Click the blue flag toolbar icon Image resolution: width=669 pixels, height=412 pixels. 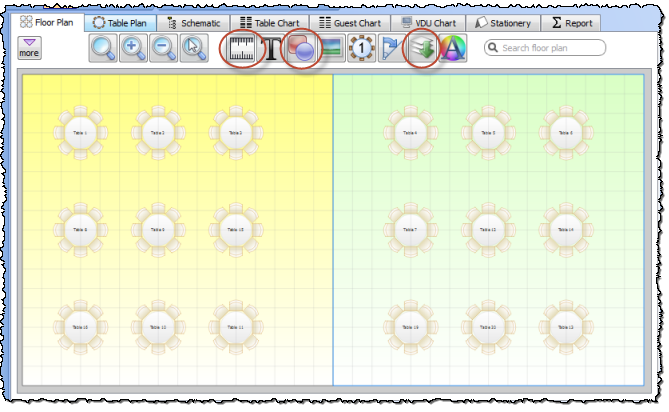[x=391, y=48]
